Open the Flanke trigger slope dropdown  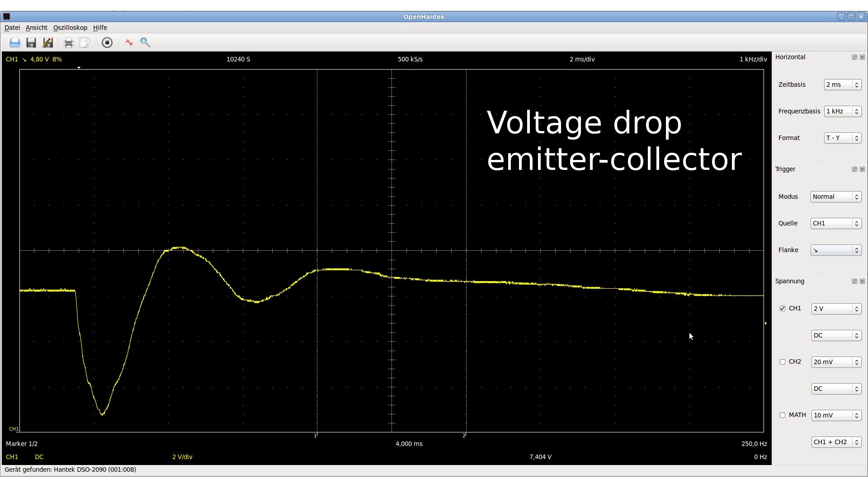835,250
